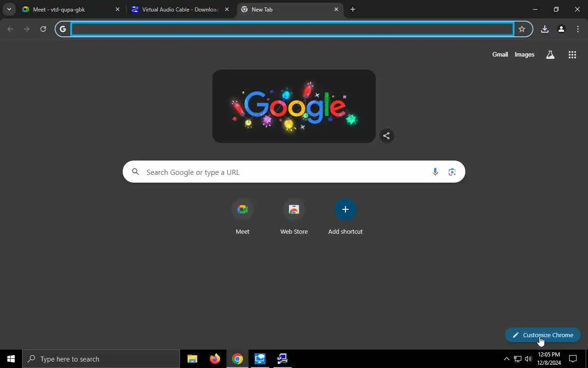Select the New Tab tab
The height and width of the screenshot is (368, 588).
pyautogui.click(x=290, y=9)
